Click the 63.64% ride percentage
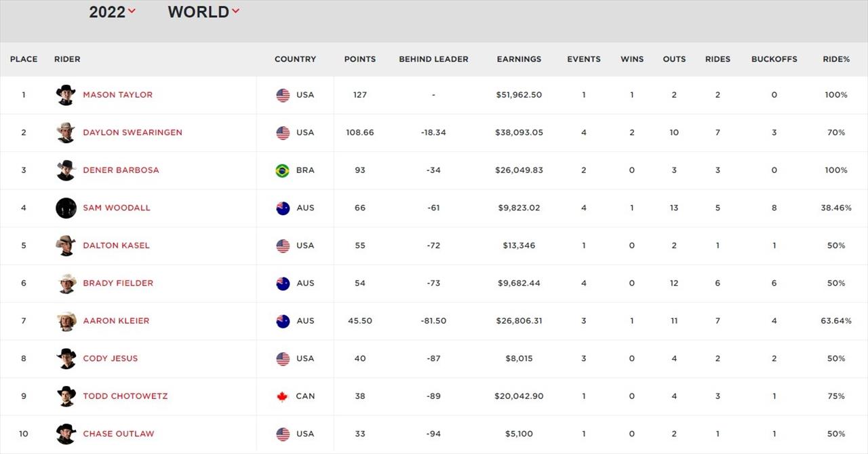 836,321
